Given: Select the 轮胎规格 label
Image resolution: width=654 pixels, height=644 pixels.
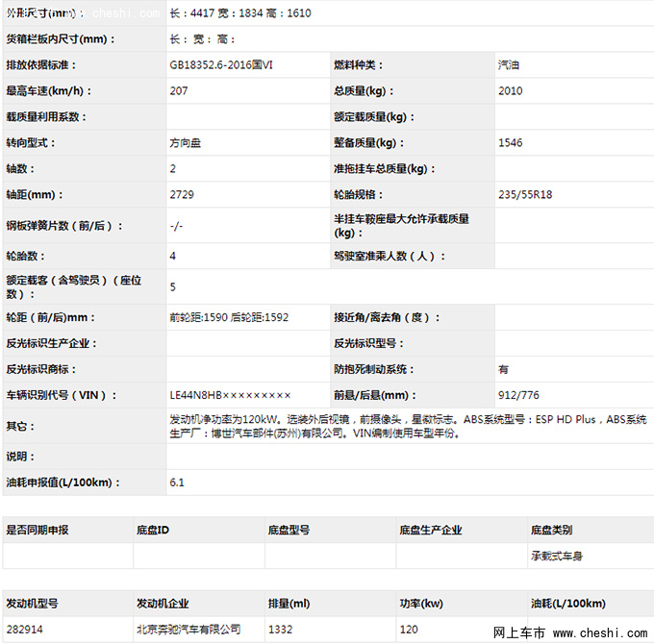Looking at the screenshot, I should 359,195.
